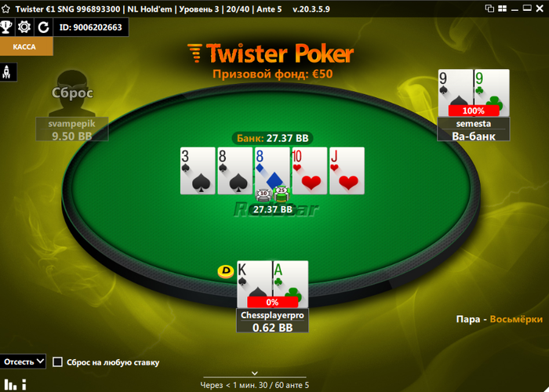Open the trophy tournament info icon
Viewport: 549px width, 392px height.
[6, 27]
